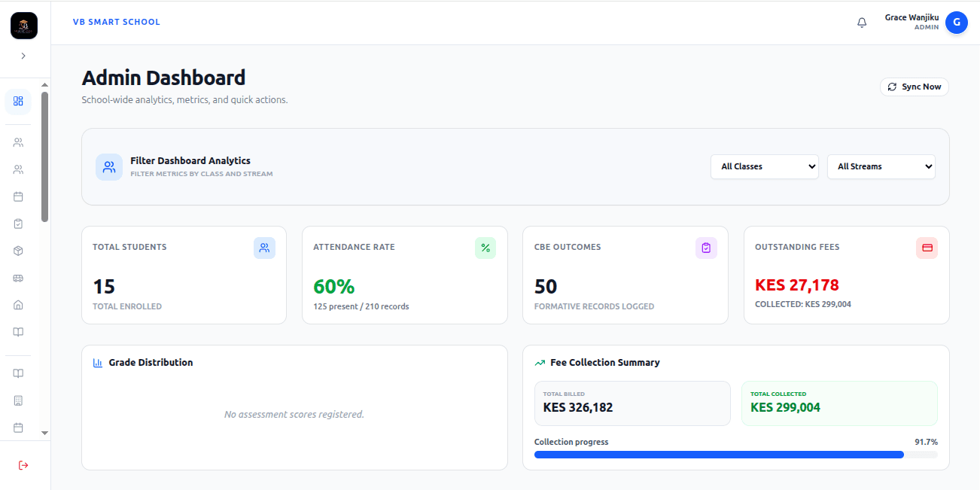Open the building icon in sidebar
The width and height of the screenshot is (980, 490).
18,400
